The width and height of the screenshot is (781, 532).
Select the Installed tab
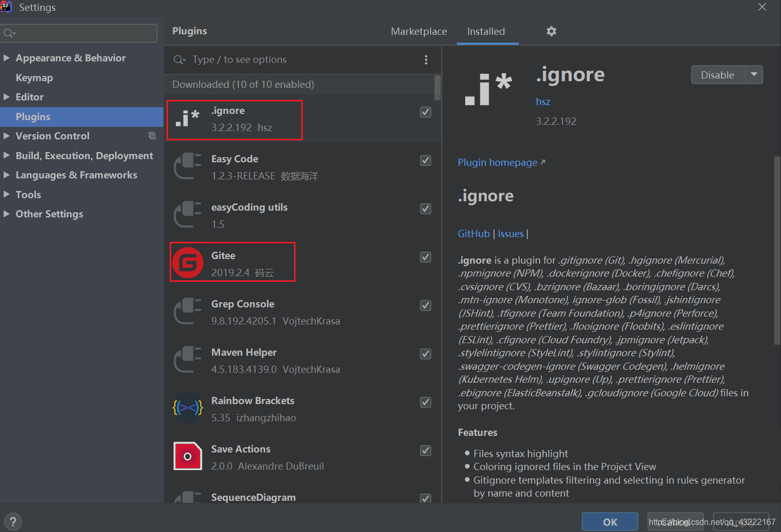pyautogui.click(x=486, y=31)
